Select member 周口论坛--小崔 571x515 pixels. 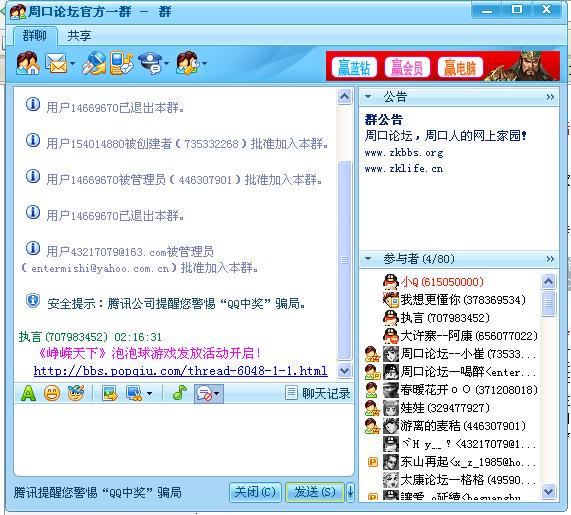point(451,354)
